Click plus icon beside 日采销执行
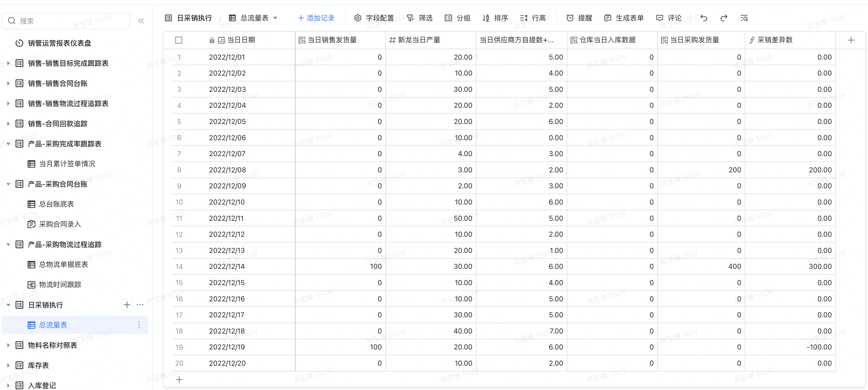Screen dimensions: 868x390 127,305
